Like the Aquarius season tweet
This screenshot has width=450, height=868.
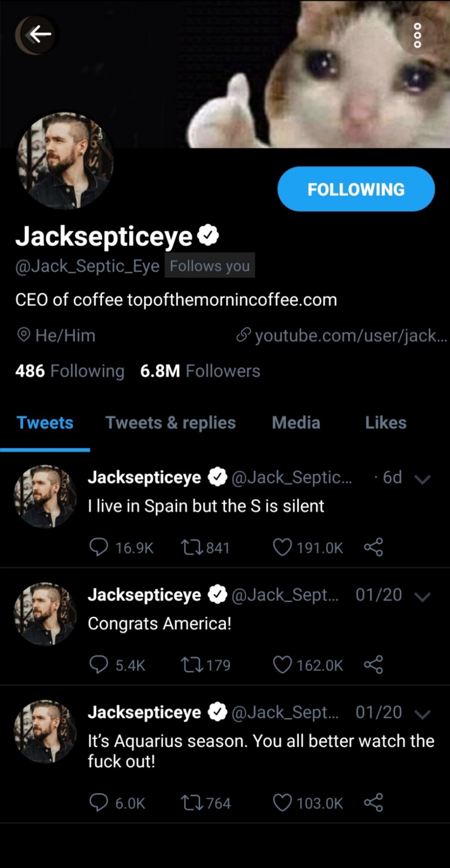282,803
